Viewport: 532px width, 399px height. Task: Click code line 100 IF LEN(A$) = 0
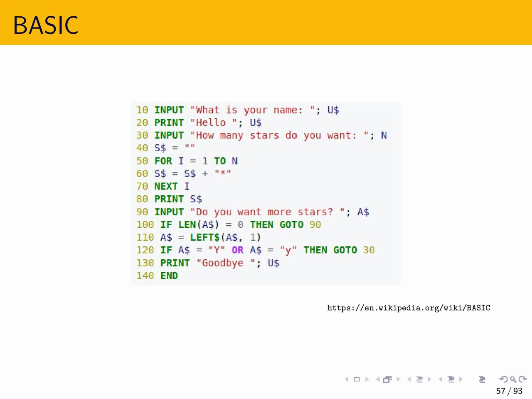229,225
